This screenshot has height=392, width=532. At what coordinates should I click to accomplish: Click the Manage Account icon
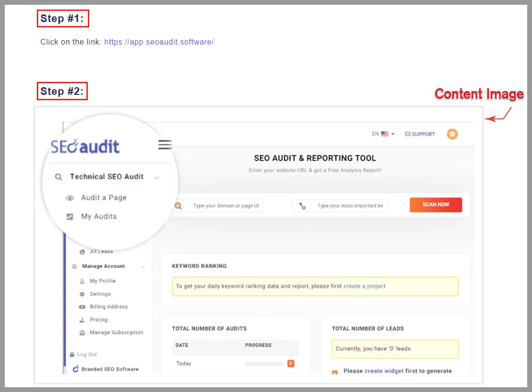pos(74,266)
